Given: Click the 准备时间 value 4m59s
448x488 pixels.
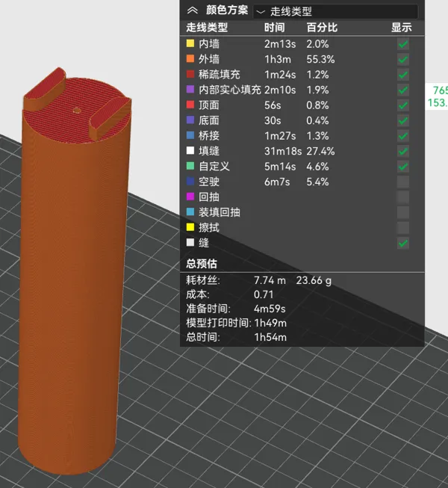Looking at the screenshot, I should coord(270,309).
